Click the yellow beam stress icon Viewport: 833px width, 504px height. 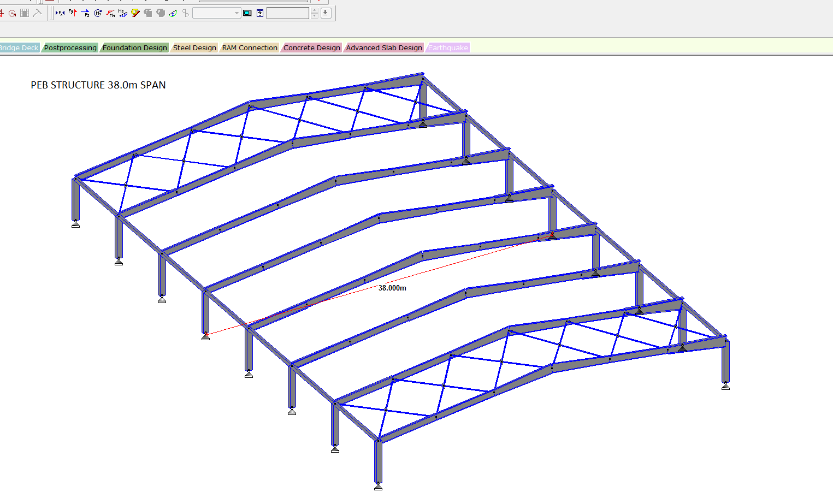(x=135, y=13)
